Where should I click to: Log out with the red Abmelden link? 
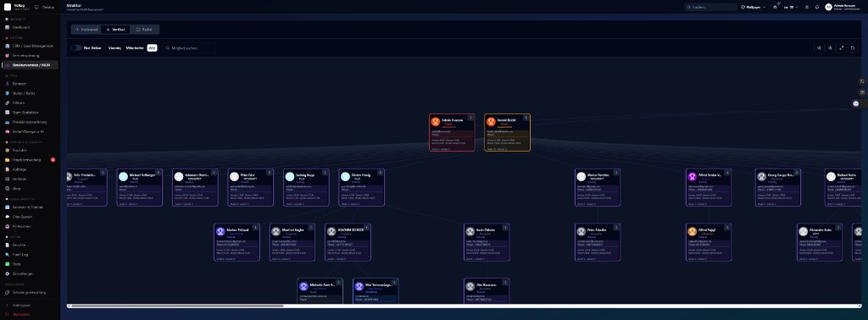pos(30,314)
